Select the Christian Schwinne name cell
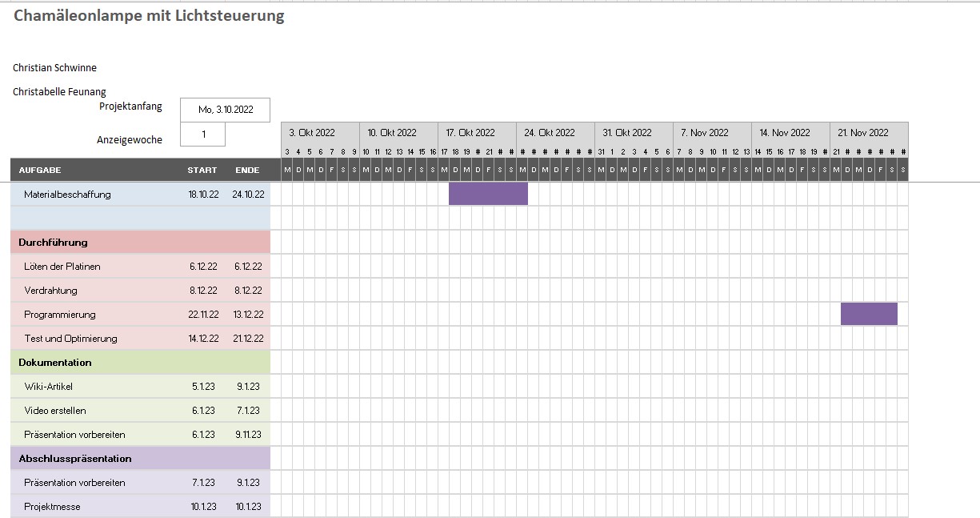This screenshot has width=980, height=518. pos(54,68)
